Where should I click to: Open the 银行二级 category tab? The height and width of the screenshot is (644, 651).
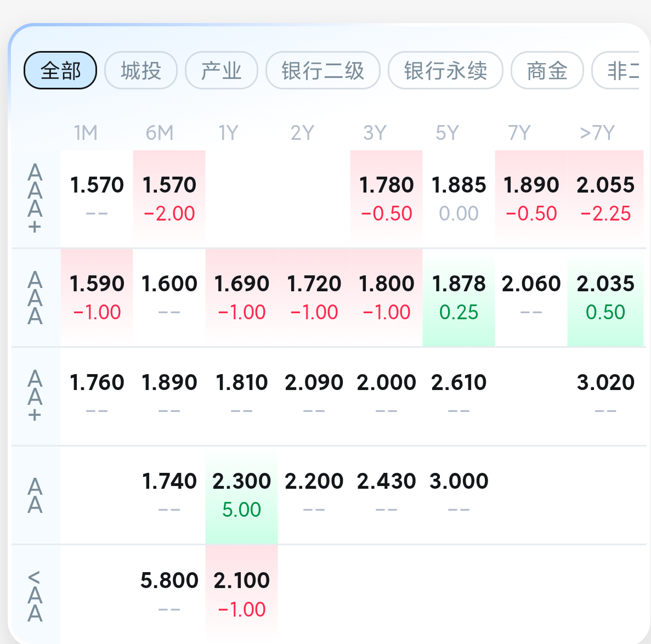tap(322, 70)
